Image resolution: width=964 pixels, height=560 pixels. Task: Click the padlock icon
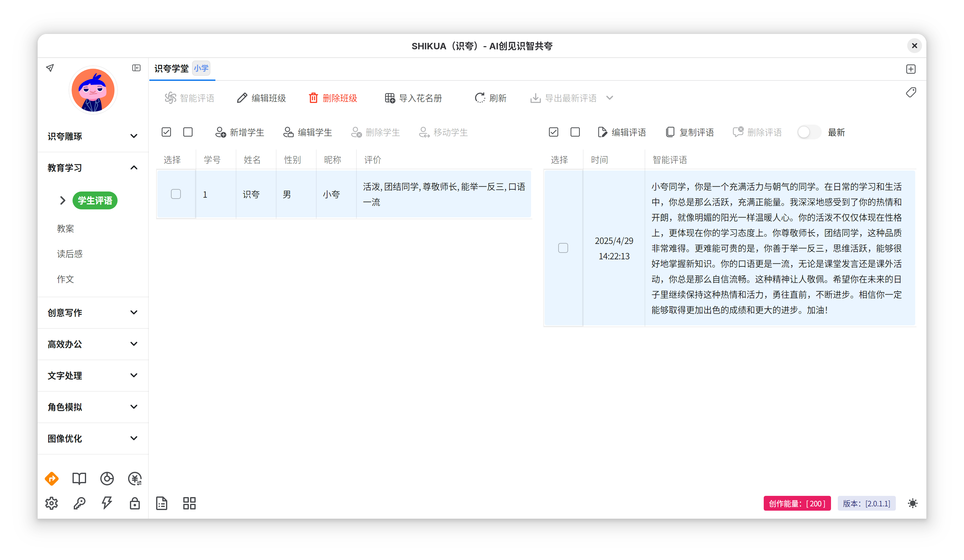135,504
